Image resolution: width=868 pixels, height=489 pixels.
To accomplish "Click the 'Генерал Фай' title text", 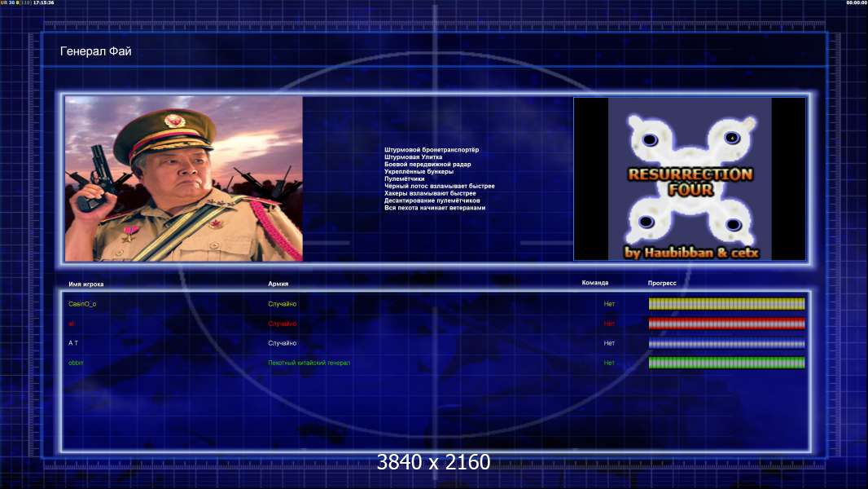I will coord(96,51).
